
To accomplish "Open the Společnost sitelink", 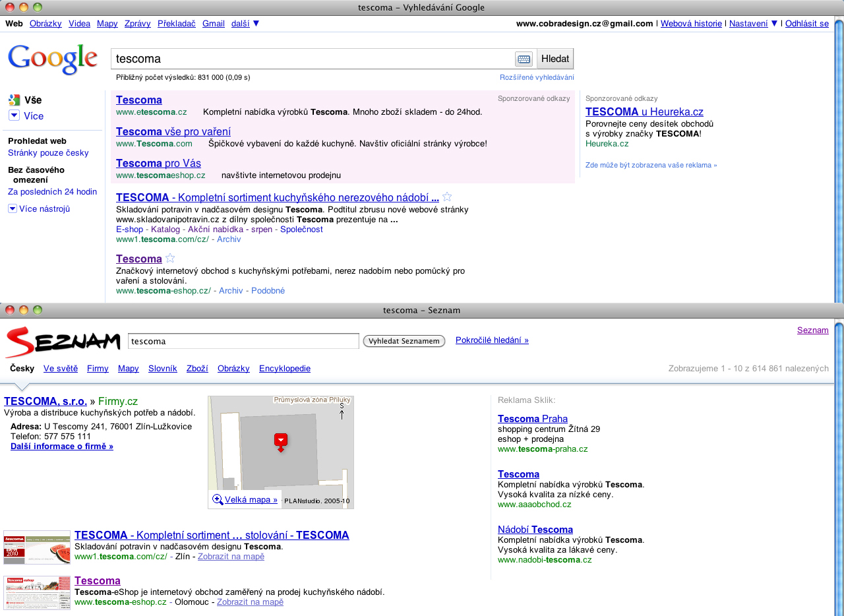I will pyautogui.click(x=301, y=229).
